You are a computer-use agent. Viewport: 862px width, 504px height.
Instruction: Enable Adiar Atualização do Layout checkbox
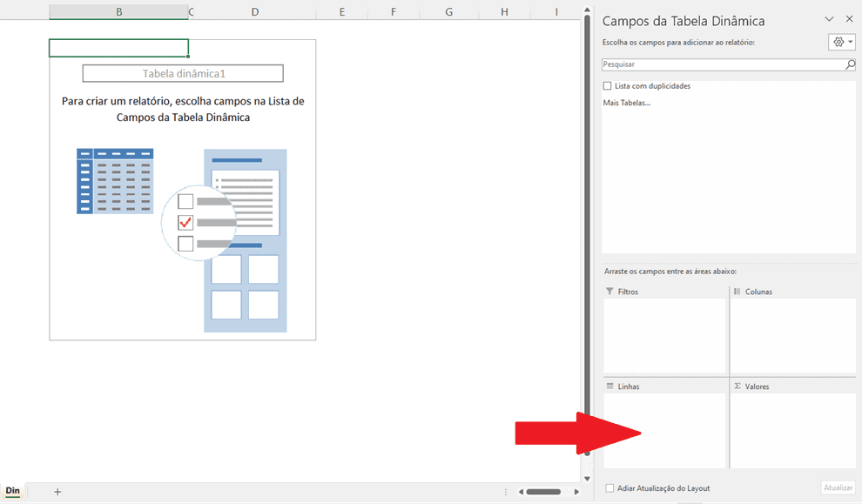click(x=609, y=488)
